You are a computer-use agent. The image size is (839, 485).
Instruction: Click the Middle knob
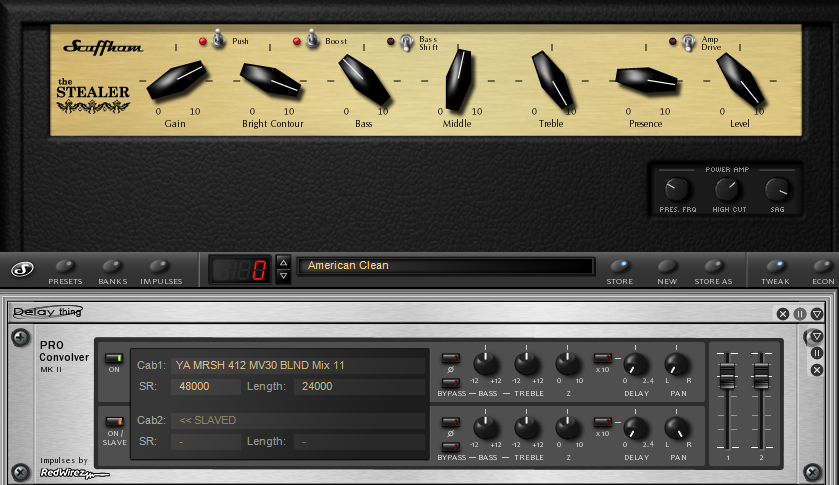point(459,80)
